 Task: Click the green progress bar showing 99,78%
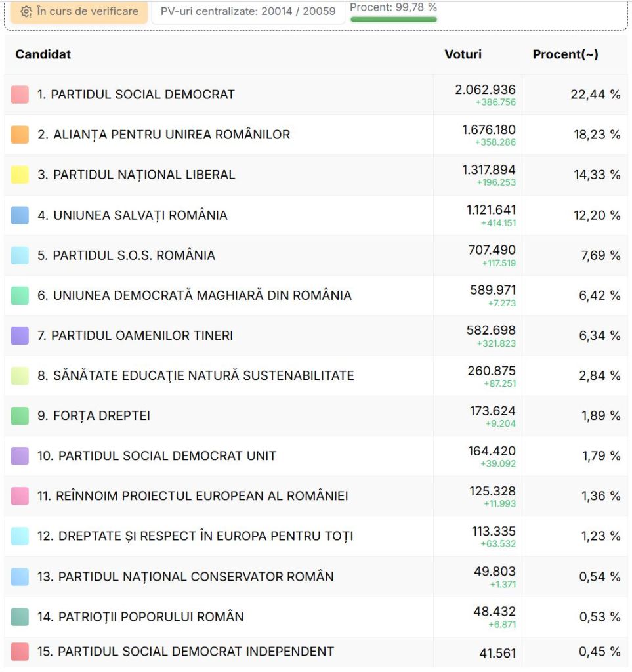(394, 18)
